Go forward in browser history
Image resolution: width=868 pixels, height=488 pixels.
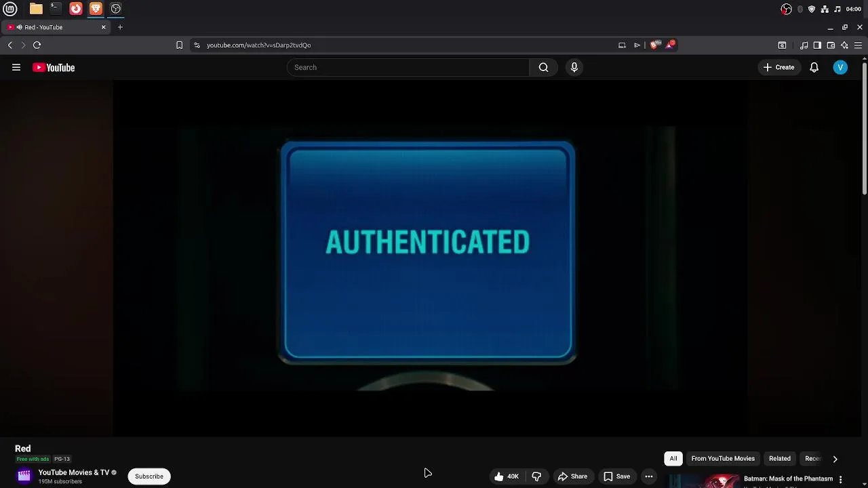click(23, 45)
